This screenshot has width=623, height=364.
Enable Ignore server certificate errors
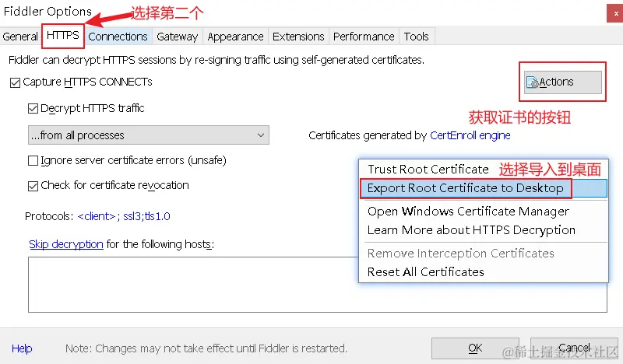[33, 160]
